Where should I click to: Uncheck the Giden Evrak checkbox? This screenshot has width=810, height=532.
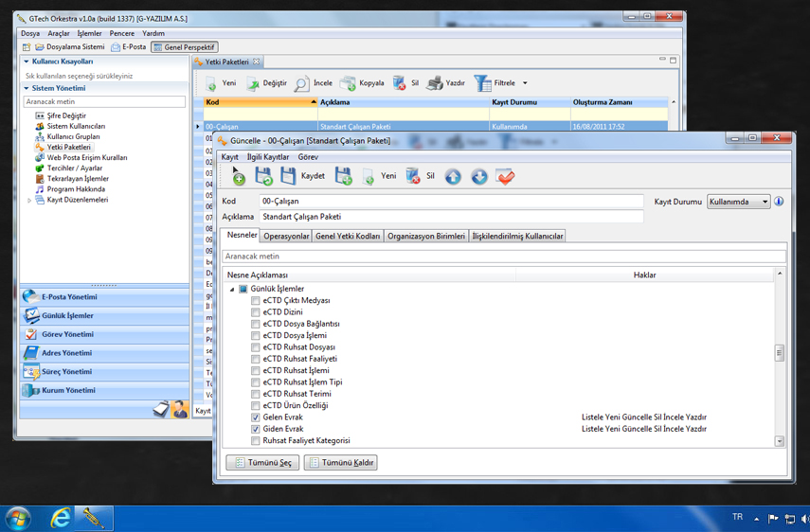256,429
